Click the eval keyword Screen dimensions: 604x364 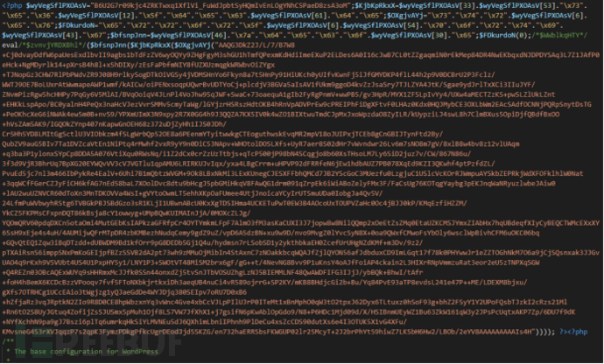tap(10, 45)
